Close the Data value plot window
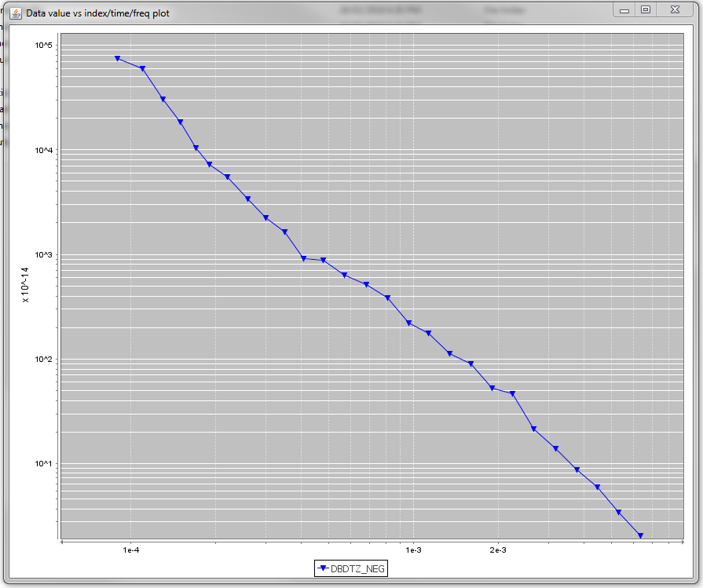The width and height of the screenshot is (703, 588). click(x=676, y=10)
